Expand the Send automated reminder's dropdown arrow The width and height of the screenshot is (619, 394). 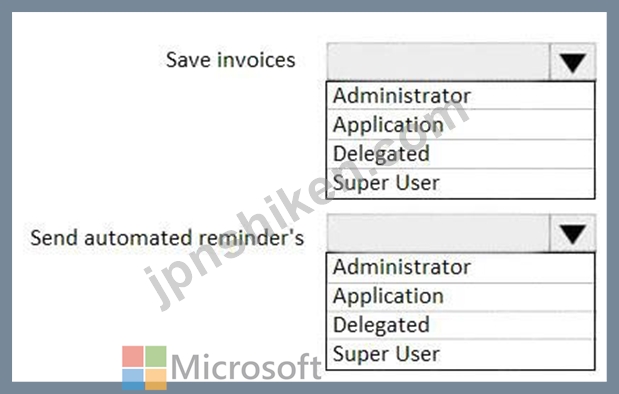point(572,233)
